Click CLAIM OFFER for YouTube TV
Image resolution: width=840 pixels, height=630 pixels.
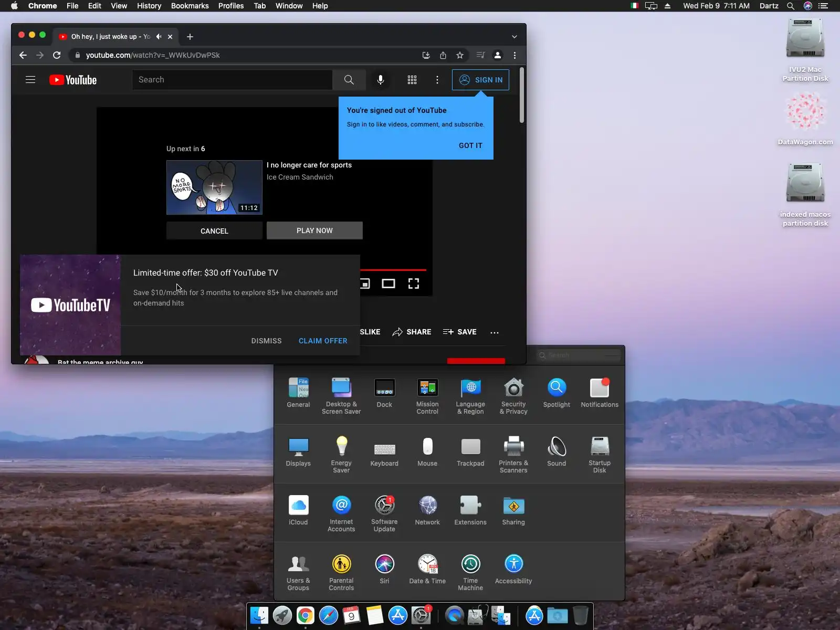point(323,341)
